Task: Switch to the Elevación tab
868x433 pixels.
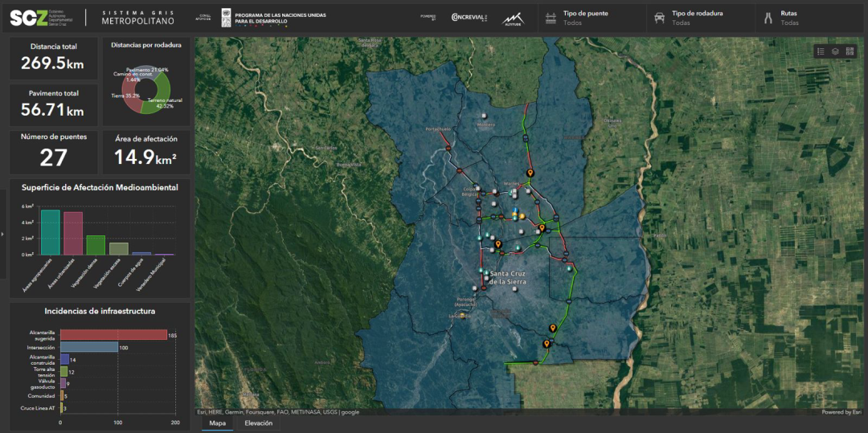Action: (x=259, y=423)
